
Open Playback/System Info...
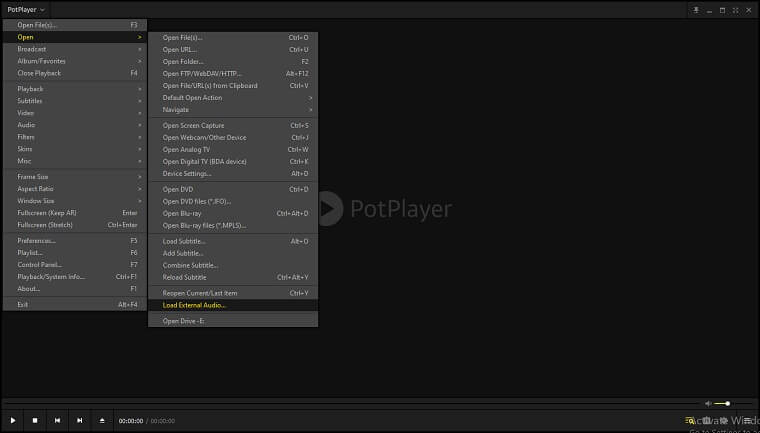pyautogui.click(x=75, y=277)
